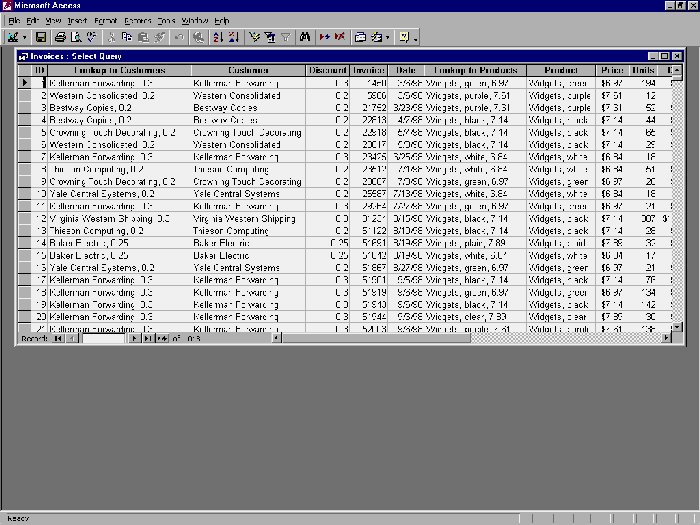This screenshot has width=700, height=525.
Task: Click the Find binoculars icon
Action: coord(305,37)
